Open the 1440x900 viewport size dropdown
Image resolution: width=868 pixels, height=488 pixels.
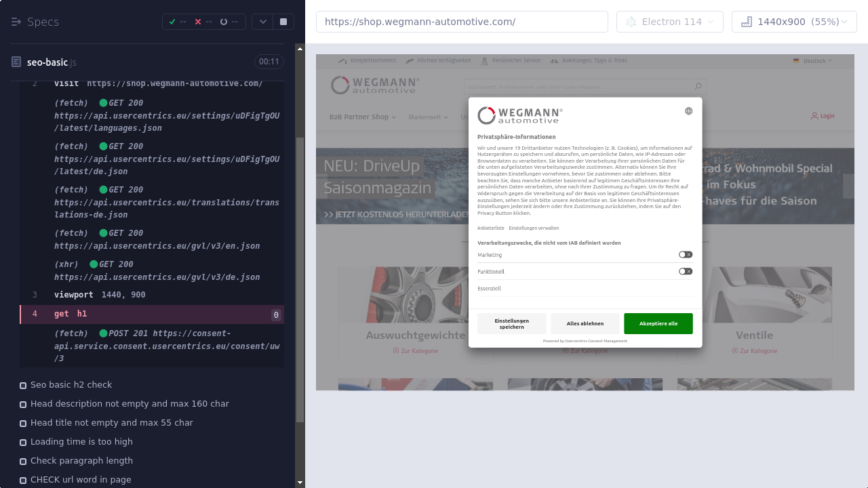(x=794, y=22)
